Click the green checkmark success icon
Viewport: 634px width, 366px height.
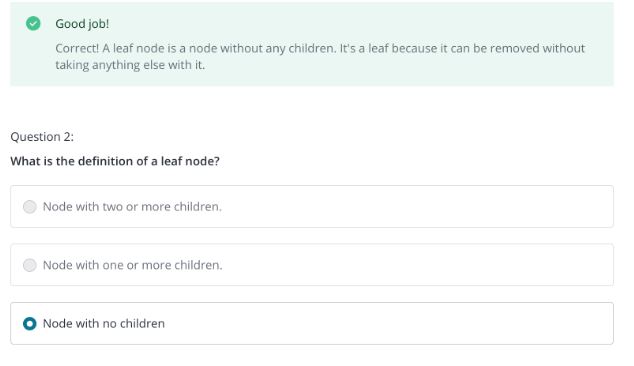tap(33, 23)
